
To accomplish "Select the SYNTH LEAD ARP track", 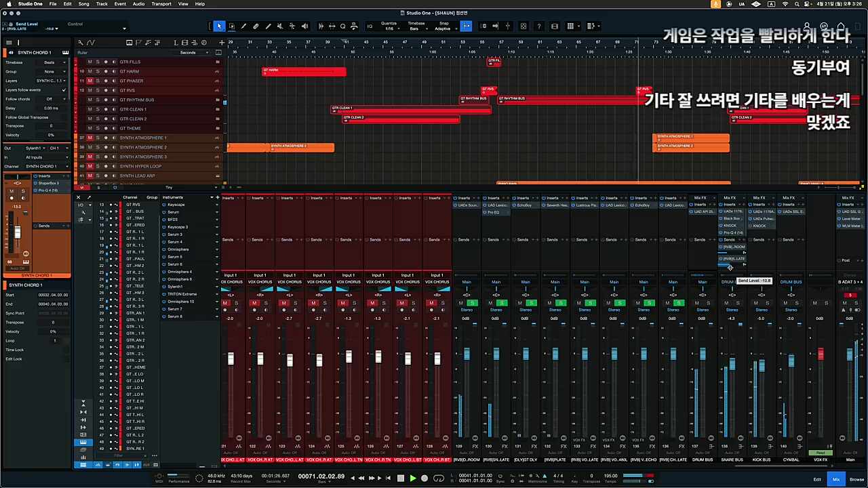I will tap(136, 176).
